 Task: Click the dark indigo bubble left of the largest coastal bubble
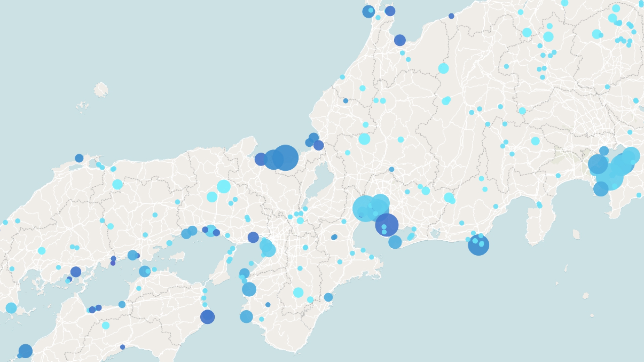coord(261,159)
